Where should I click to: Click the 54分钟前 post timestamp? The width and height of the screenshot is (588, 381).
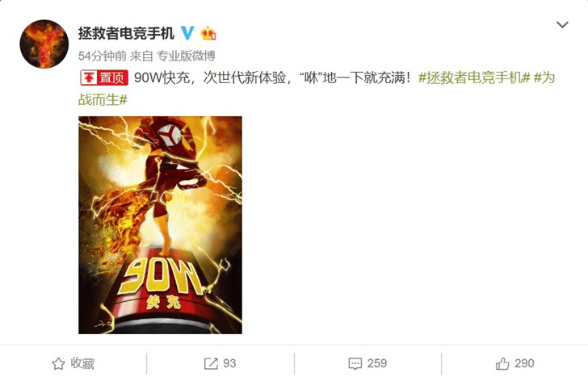point(103,56)
